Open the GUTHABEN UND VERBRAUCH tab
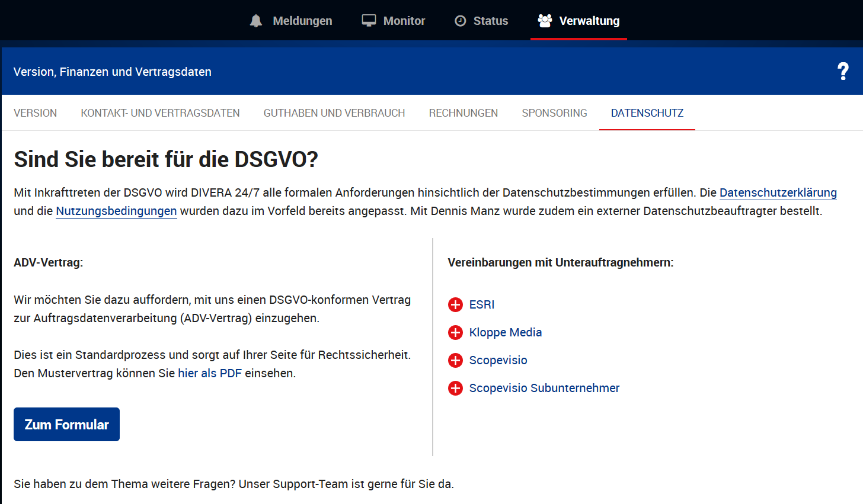The height and width of the screenshot is (504, 863). point(334,113)
